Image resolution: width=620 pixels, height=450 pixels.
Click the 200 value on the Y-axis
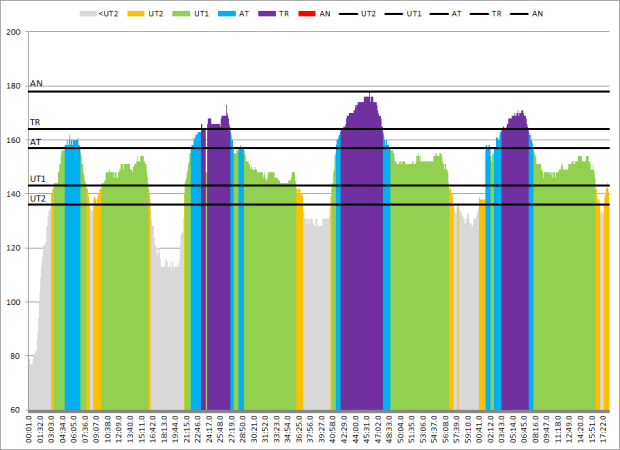(14, 32)
